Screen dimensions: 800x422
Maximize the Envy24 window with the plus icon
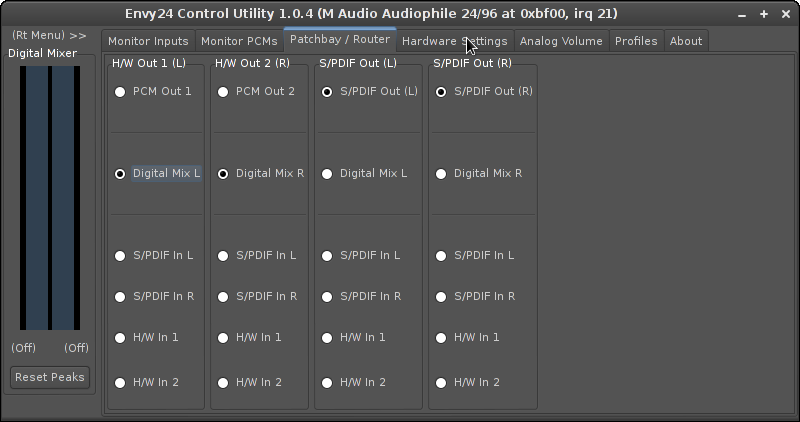[x=764, y=14]
